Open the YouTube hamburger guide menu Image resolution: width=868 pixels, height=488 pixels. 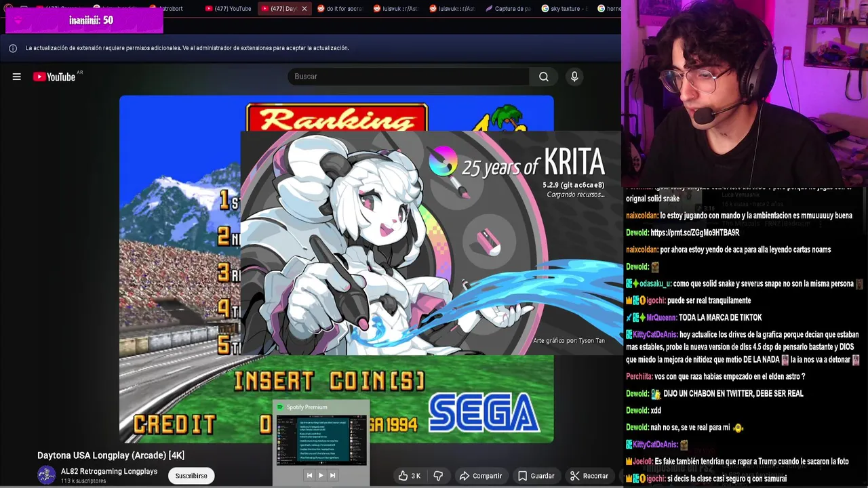click(17, 77)
